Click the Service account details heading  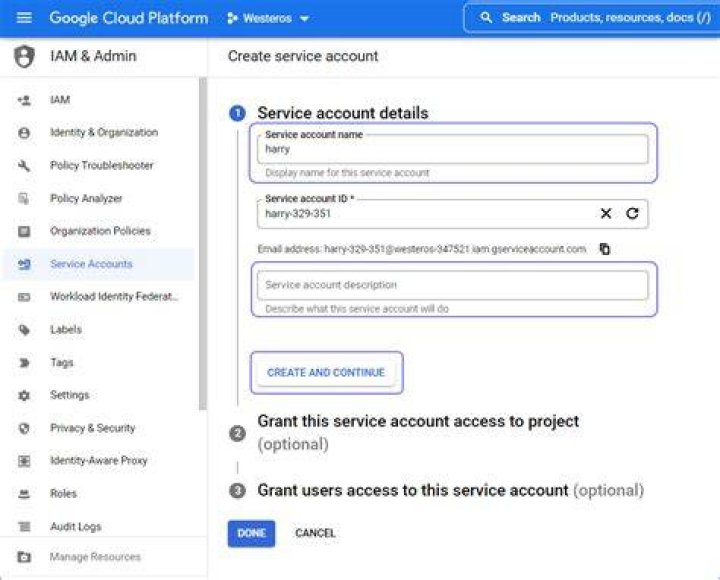click(x=343, y=113)
